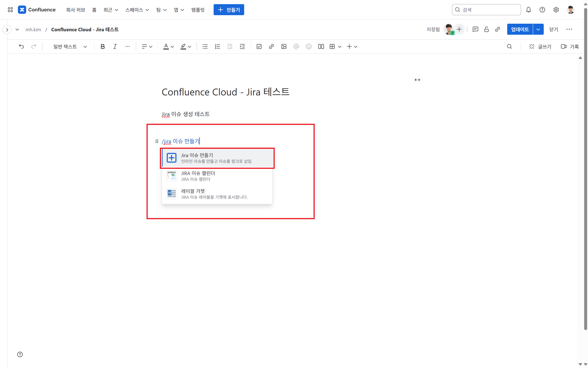
Task: Click the collaborator avatar near 저장됨
Action: pyautogui.click(x=449, y=29)
